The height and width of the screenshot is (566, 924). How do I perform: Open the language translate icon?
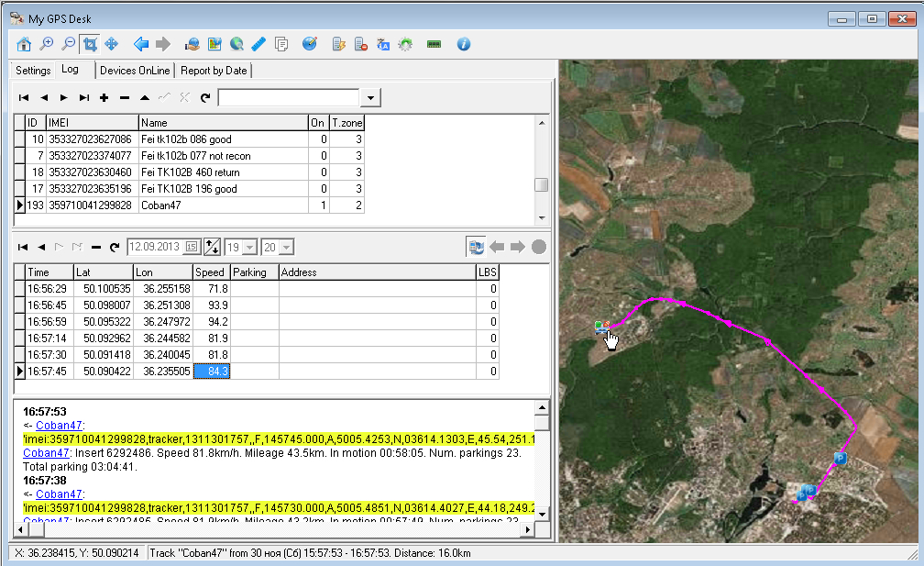(x=383, y=44)
